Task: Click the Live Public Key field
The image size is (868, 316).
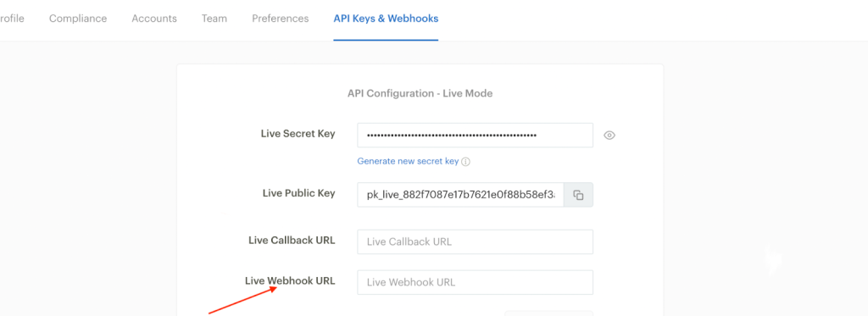Action: pyautogui.click(x=460, y=195)
